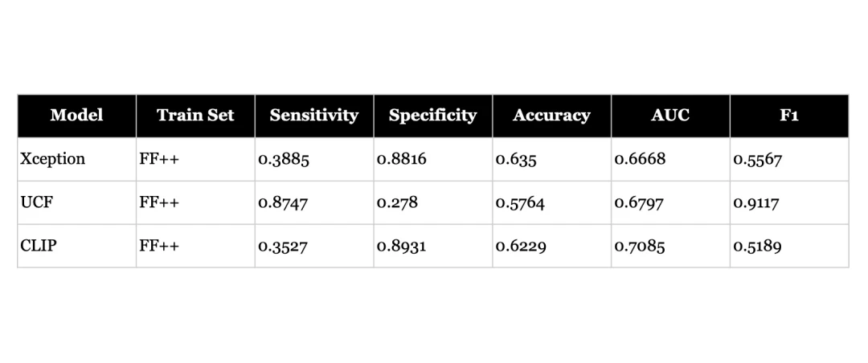Click the Accuracy column header
This screenshot has width=868, height=363.
coord(551,116)
